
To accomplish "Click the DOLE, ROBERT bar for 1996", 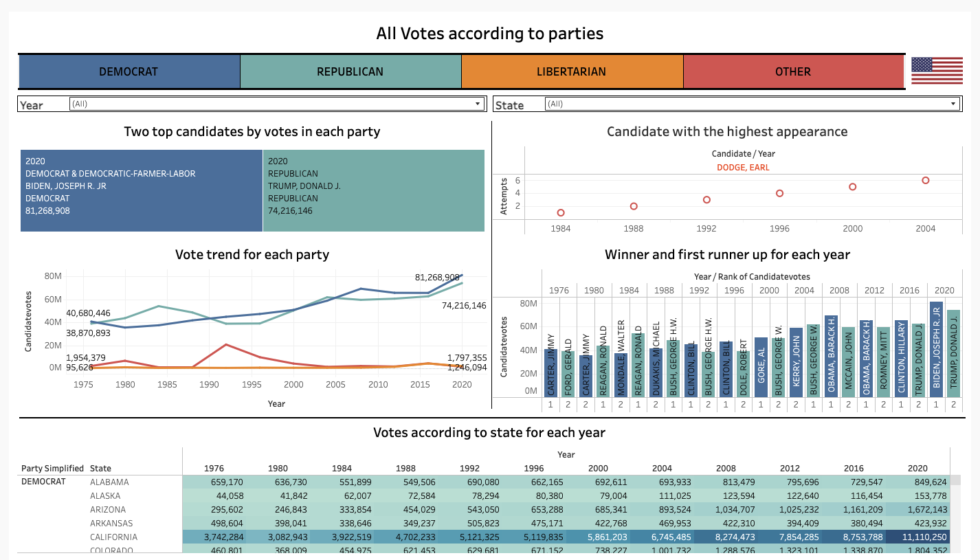I will click(x=743, y=374).
